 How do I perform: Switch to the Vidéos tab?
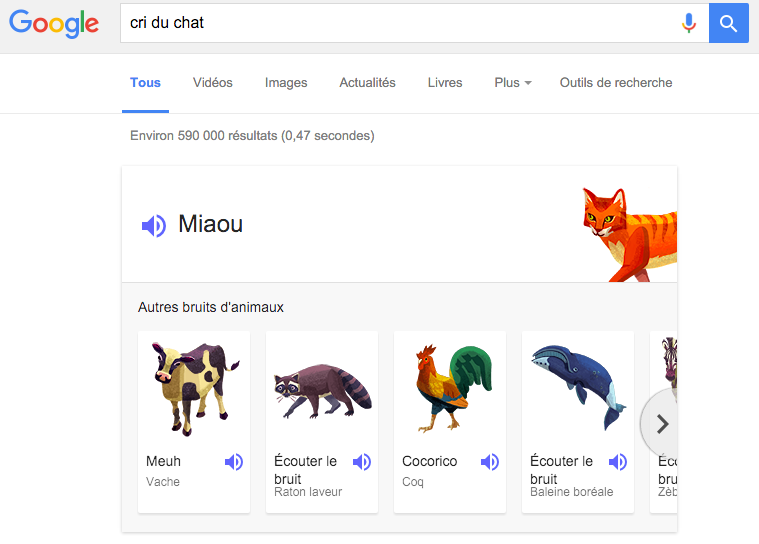pos(213,83)
